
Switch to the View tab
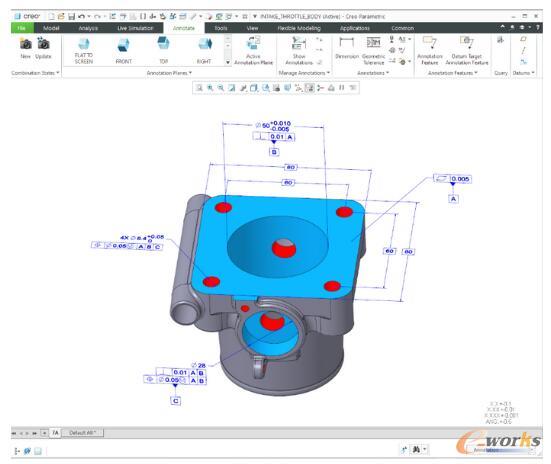(252, 28)
